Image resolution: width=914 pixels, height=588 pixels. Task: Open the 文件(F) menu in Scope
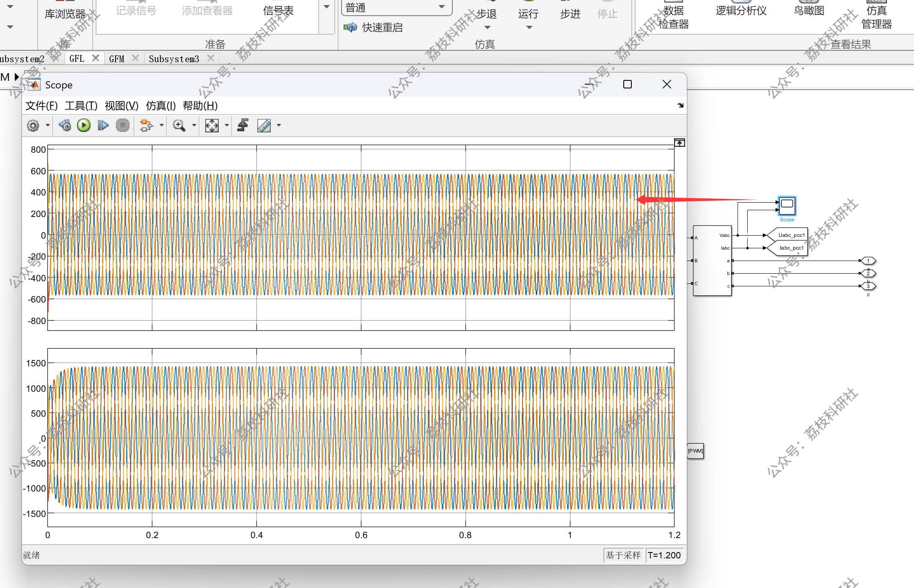[x=41, y=106]
